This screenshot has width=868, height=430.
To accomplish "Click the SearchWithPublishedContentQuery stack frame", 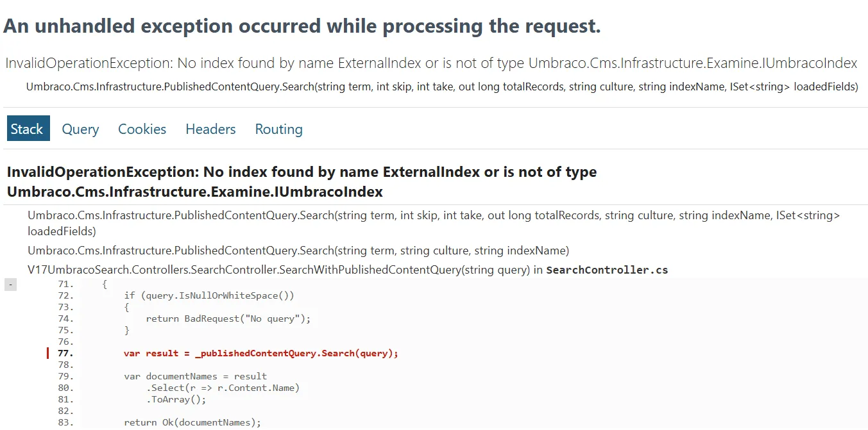I will [348, 270].
